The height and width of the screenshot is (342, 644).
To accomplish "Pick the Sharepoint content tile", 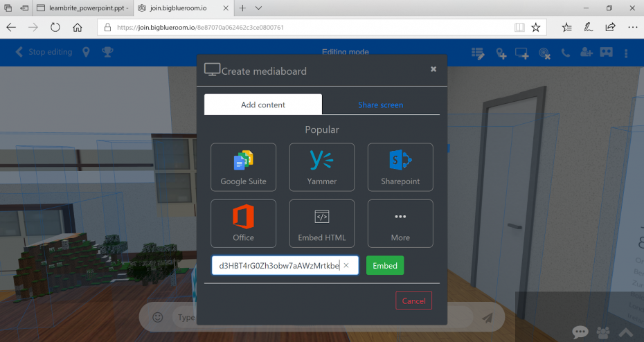I will (x=400, y=167).
